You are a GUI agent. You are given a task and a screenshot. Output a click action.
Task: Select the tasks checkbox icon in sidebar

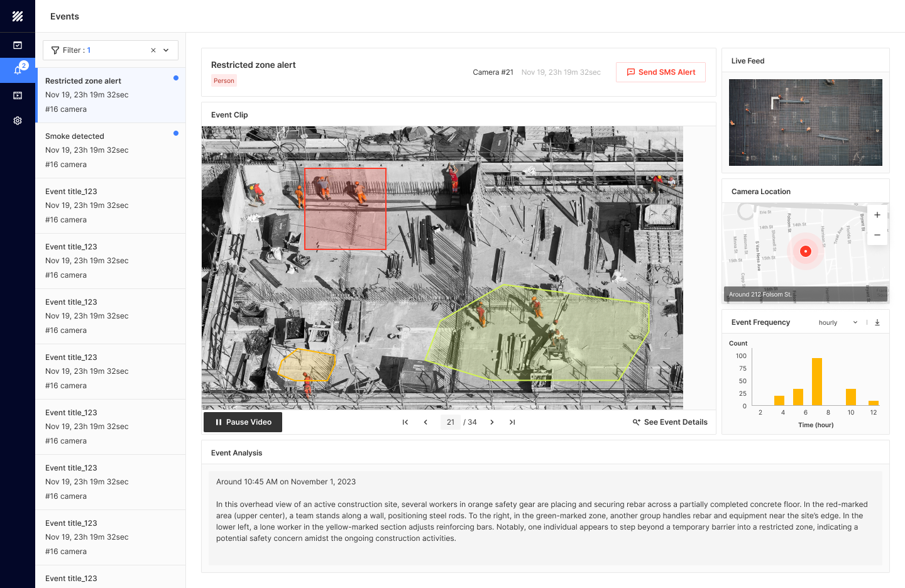pos(17,45)
